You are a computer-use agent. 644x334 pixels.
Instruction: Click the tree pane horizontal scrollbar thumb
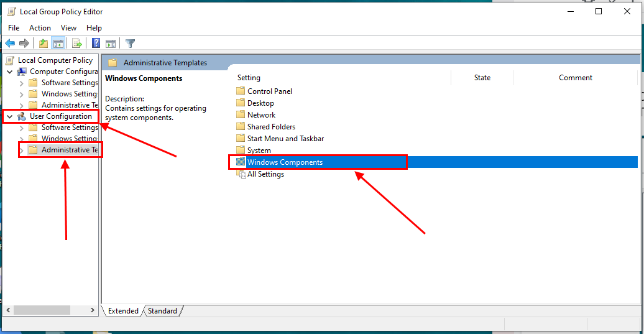click(42, 310)
